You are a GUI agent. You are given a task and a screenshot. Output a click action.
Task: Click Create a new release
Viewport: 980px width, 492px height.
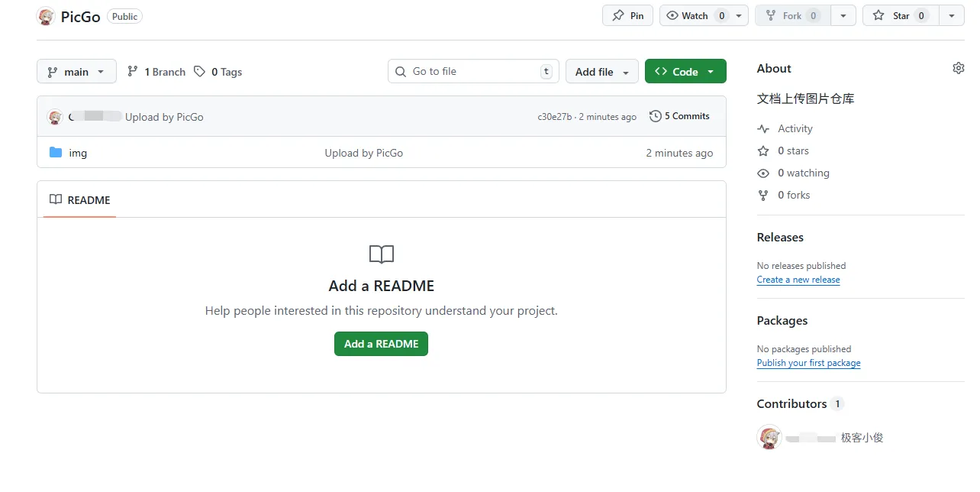(x=798, y=280)
